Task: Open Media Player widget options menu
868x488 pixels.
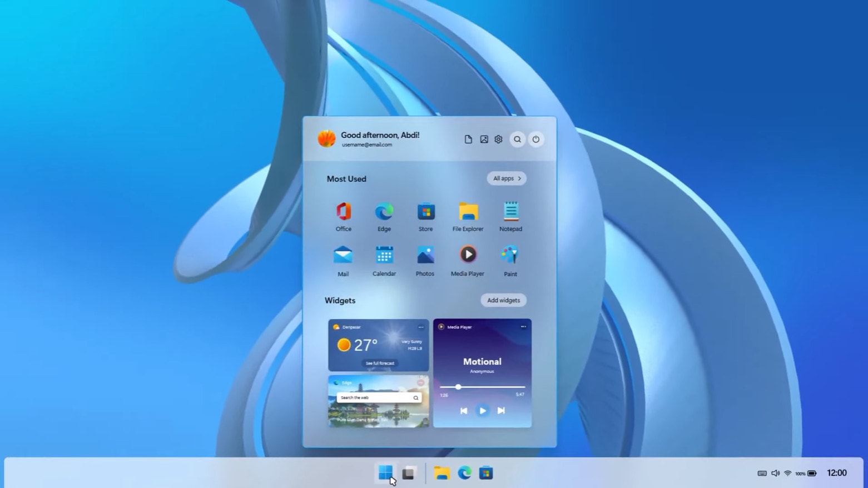Action: point(523,327)
